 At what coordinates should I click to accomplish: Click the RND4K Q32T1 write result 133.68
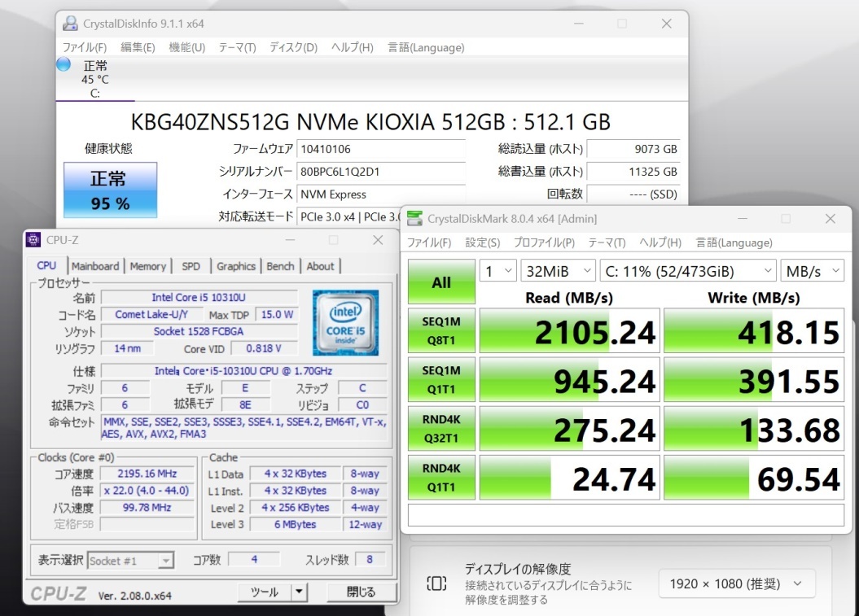(x=754, y=428)
